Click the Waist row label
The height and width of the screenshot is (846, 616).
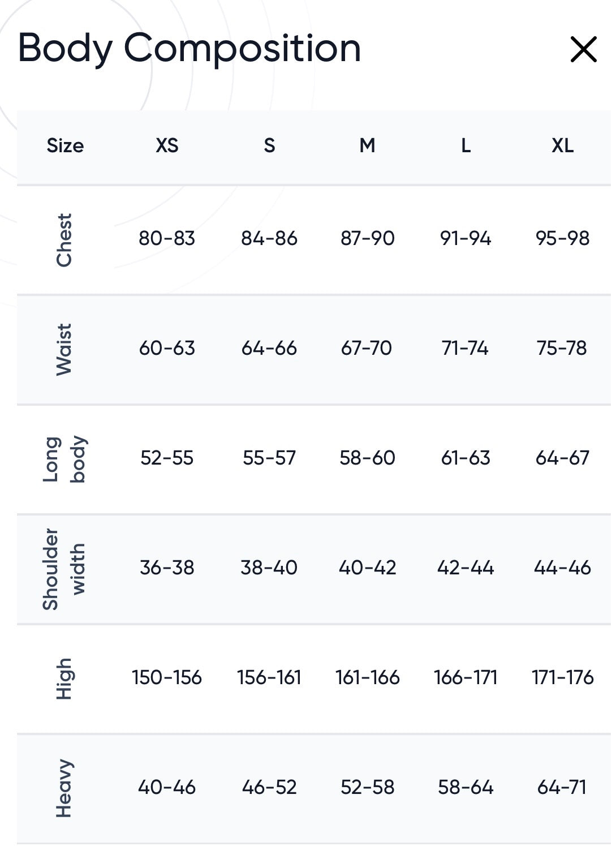[x=64, y=349]
